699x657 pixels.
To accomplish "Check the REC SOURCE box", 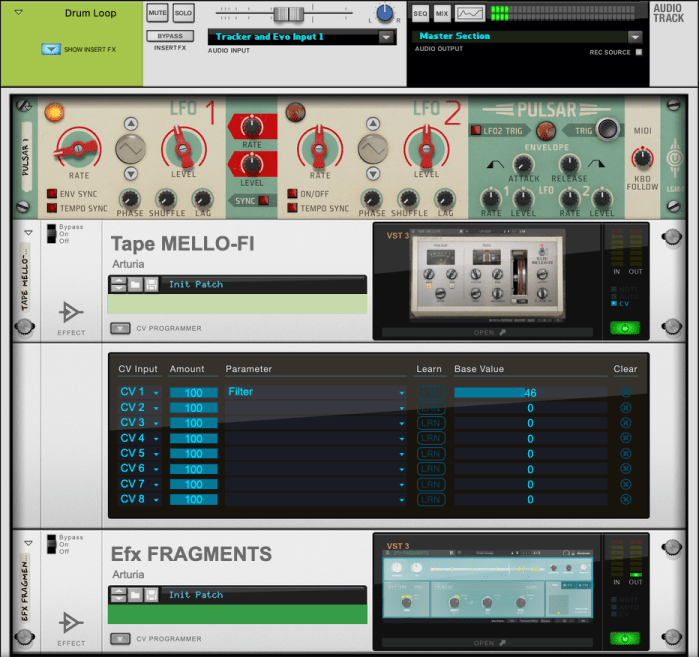I will (639, 52).
